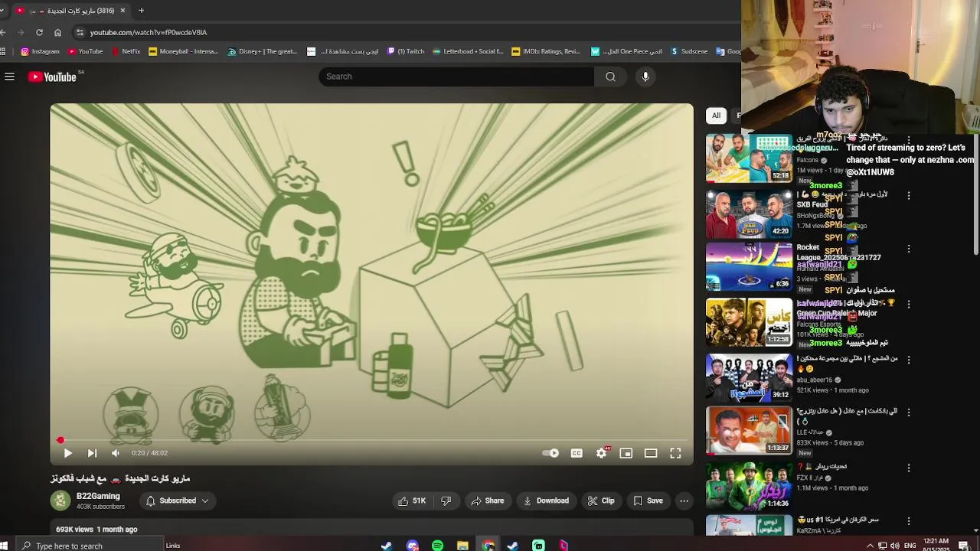The height and width of the screenshot is (551, 980).
Task: Play the video
Action: click(x=67, y=453)
